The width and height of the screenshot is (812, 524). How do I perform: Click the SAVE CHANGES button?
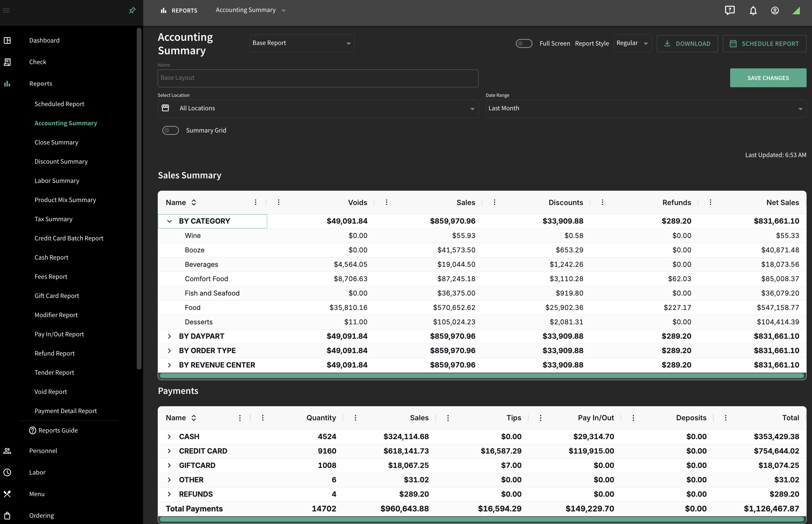(768, 78)
